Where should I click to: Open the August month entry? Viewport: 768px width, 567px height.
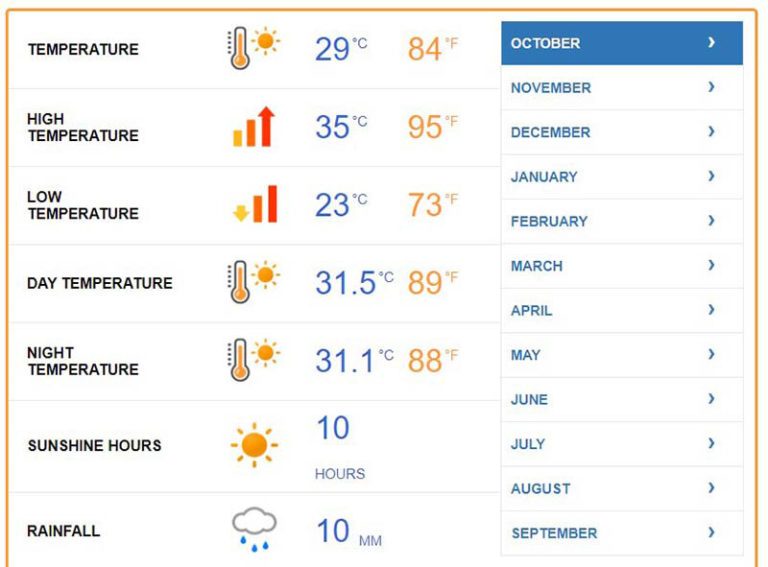pyautogui.click(x=540, y=489)
